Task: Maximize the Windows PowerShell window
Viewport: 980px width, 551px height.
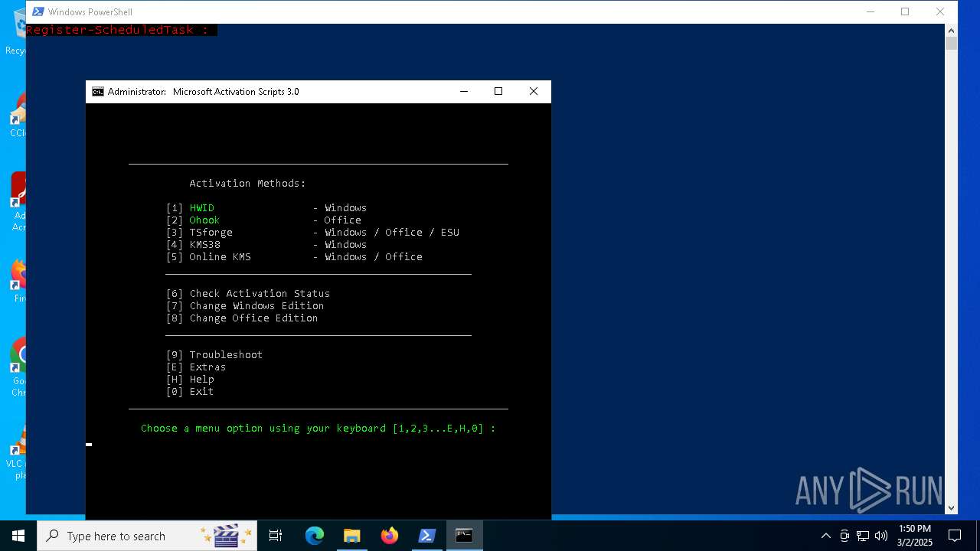Action: pyautogui.click(x=905, y=11)
